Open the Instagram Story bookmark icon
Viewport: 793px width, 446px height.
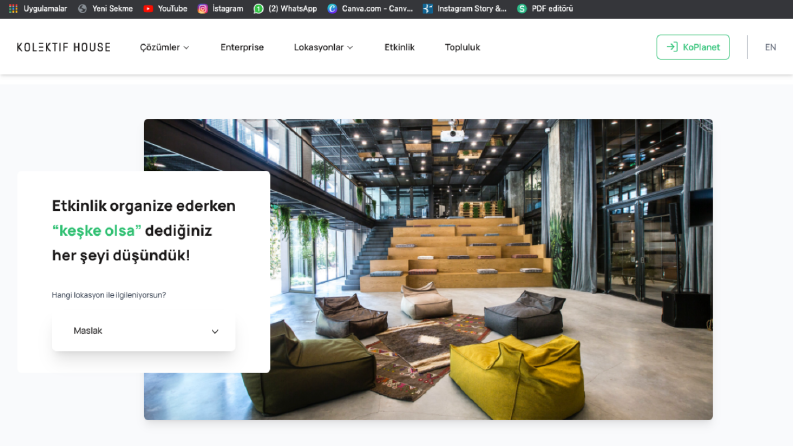pyautogui.click(x=427, y=9)
